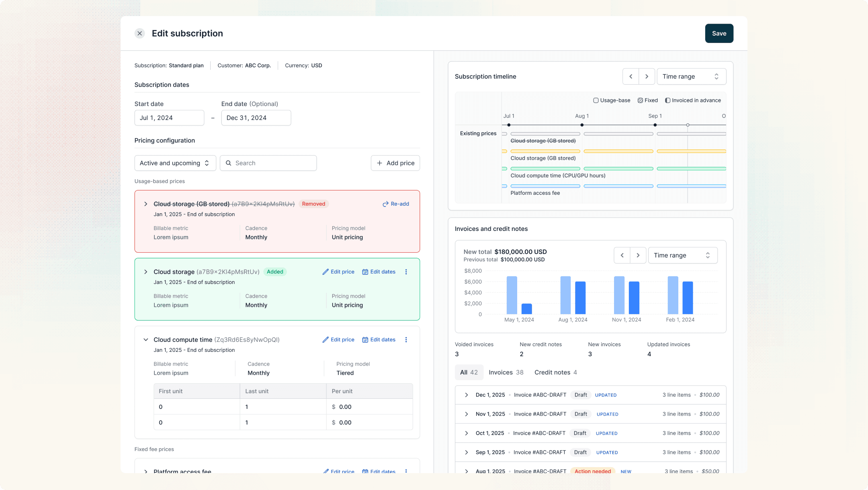868x490 pixels.
Task: Click the pencil Edit price on Cloud storage Added
Action: tap(338, 272)
